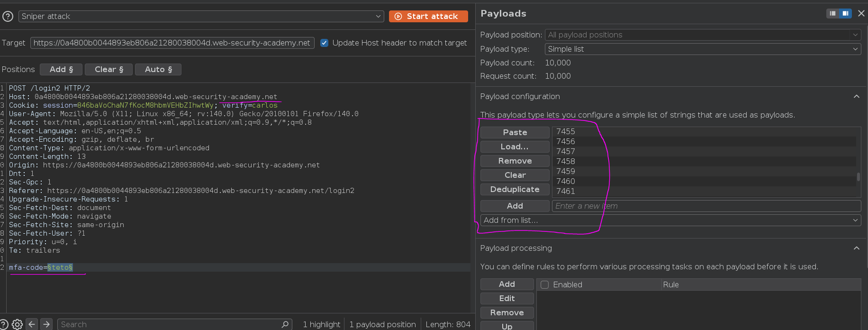868x330 pixels.
Task: Click the Clear § position button
Action: tap(109, 69)
